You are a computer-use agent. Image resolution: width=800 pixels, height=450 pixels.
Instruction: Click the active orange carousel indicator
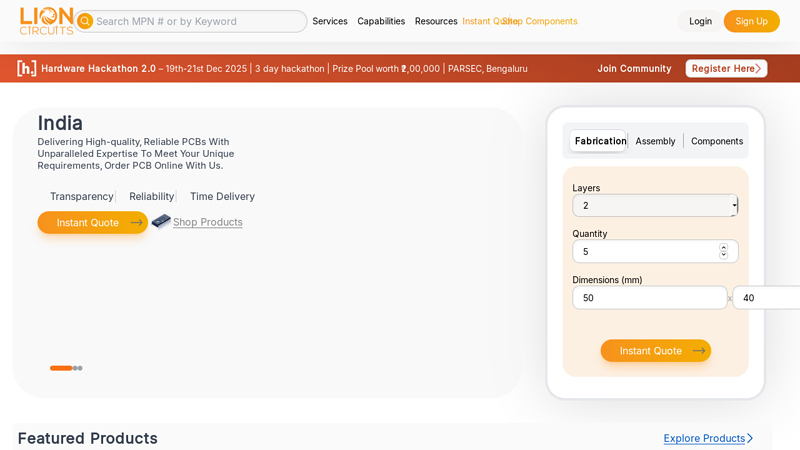(x=61, y=368)
